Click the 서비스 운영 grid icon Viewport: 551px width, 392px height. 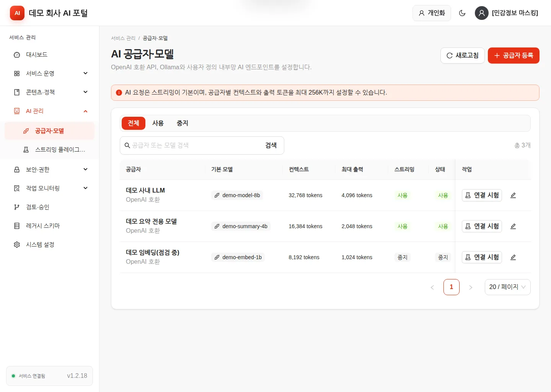pyautogui.click(x=17, y=73)
